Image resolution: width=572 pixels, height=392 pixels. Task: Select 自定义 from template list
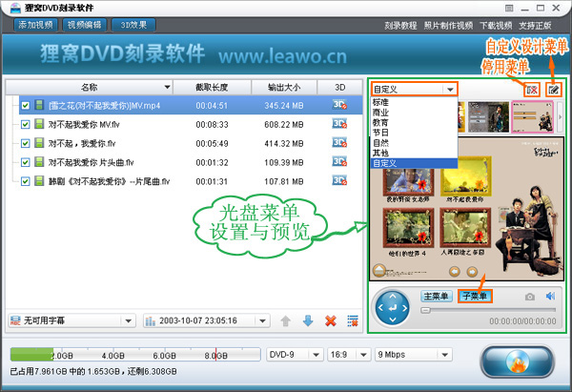click(x=414, y=163)
